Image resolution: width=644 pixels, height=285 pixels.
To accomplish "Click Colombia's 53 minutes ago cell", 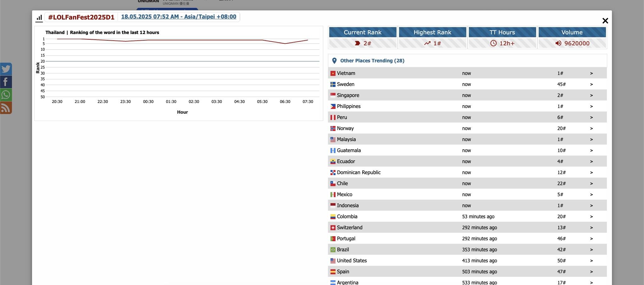I will tap(478, 217).
